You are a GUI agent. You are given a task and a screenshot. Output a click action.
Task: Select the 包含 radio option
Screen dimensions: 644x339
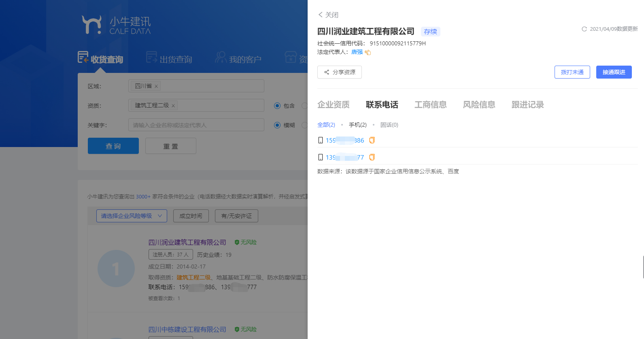click(277, 106)
